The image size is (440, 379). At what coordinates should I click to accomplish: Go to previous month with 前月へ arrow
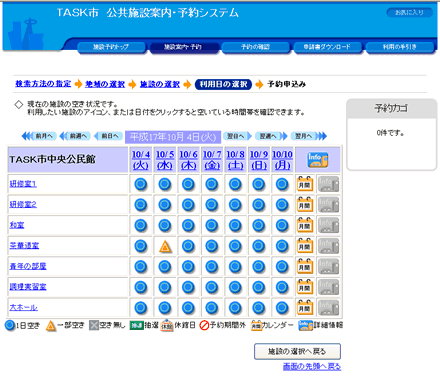coord(39,136)
